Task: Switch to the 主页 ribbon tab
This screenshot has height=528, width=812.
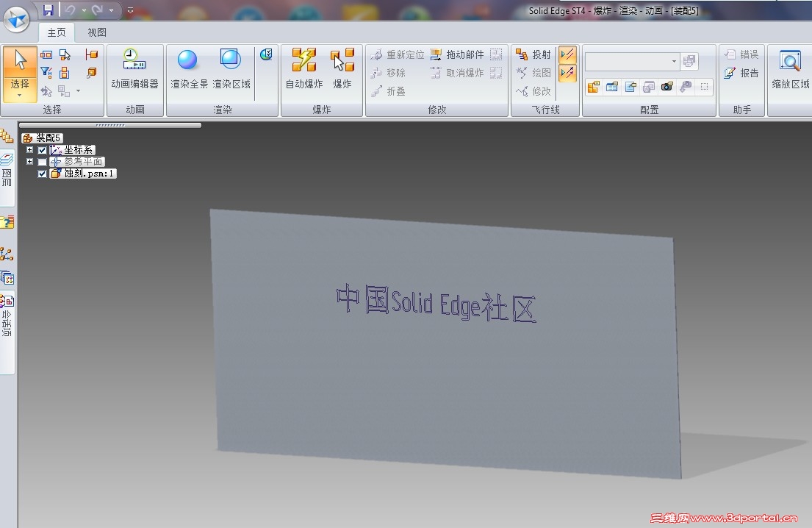Action: pyautogui.click(x=57, y=32)
